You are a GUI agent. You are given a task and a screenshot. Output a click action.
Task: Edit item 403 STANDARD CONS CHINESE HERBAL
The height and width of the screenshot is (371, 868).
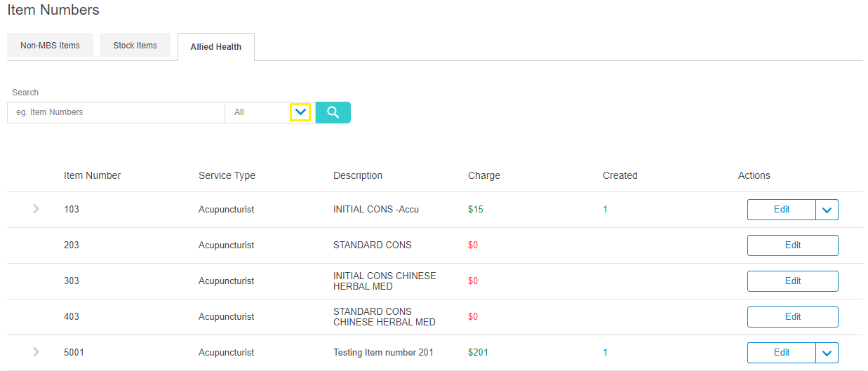tap(793, 317)
